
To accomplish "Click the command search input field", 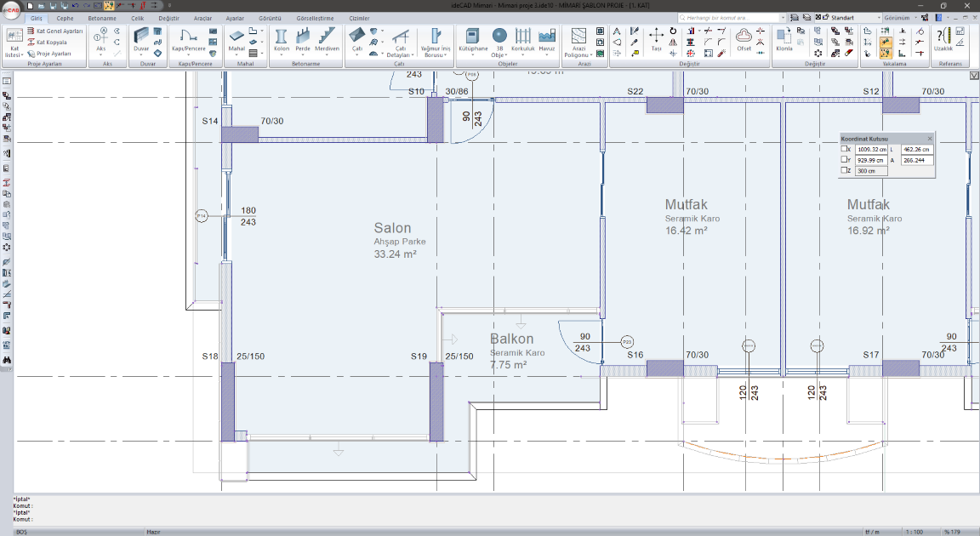I will [x=727, y=17].
